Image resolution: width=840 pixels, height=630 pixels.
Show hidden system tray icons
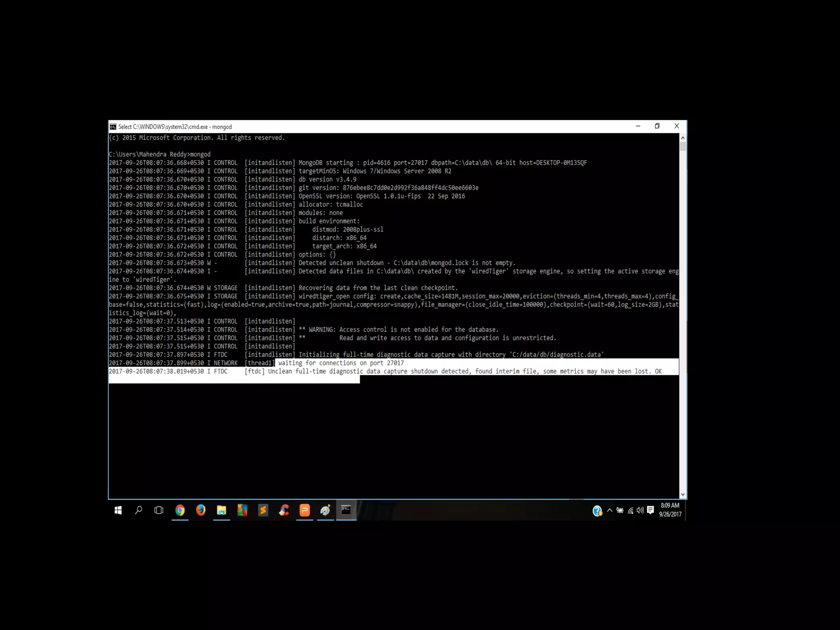[609, 511]
